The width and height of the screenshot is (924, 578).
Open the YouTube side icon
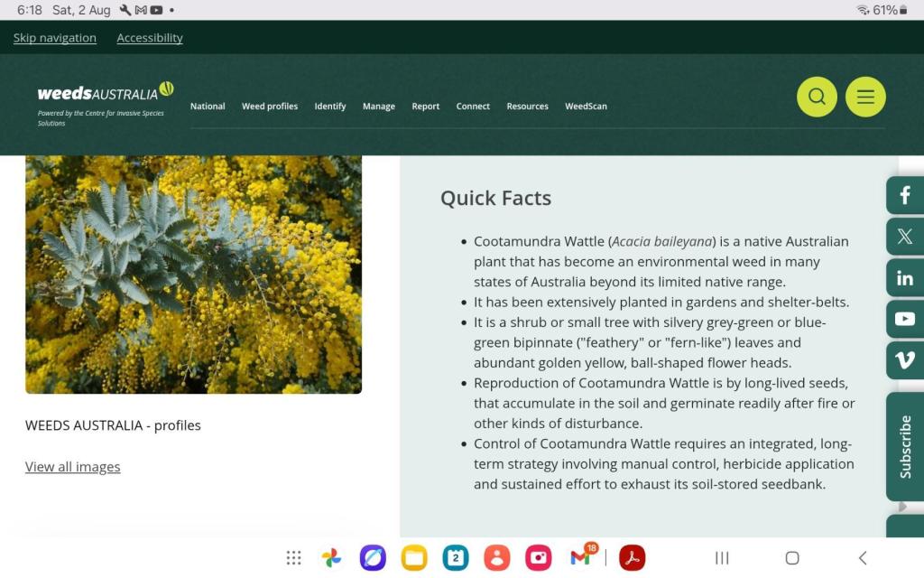[904, 319]
